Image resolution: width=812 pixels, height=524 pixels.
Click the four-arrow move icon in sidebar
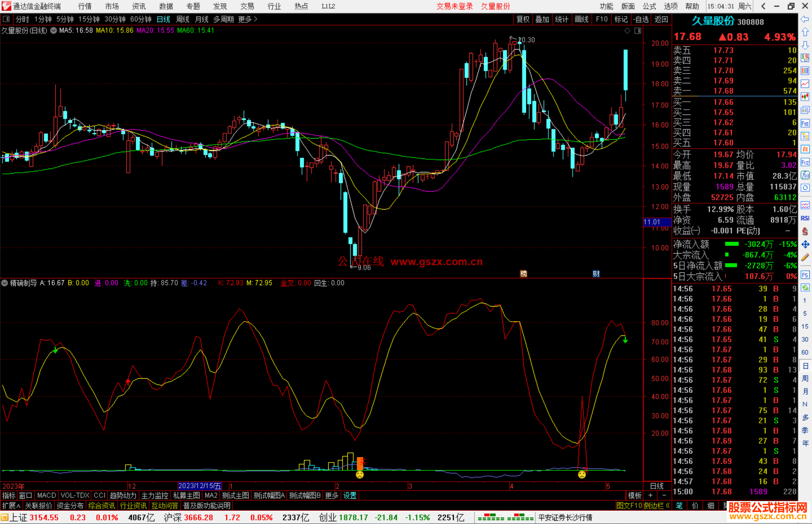[805, 245]
